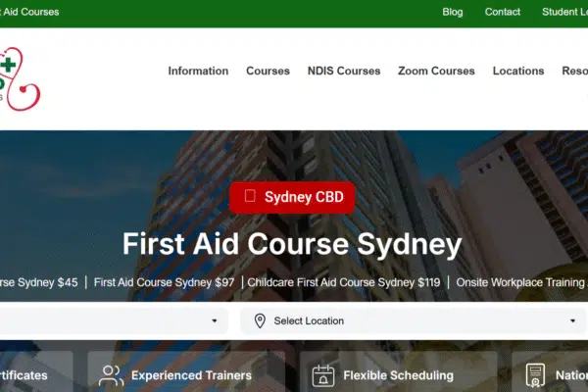Click First Aid Course Sydney $97 link
The width and height of the screenshot is (588, 392).
pyautogui.click(x=164, y=282)
